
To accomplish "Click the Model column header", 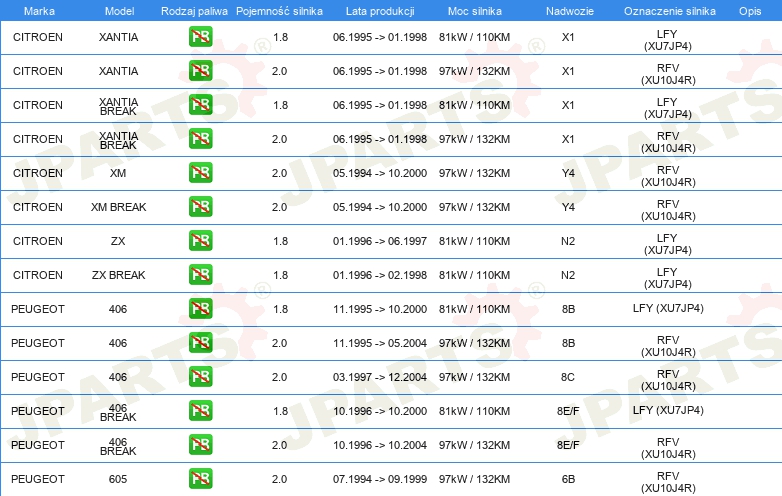I will click(x=118, y=10).
